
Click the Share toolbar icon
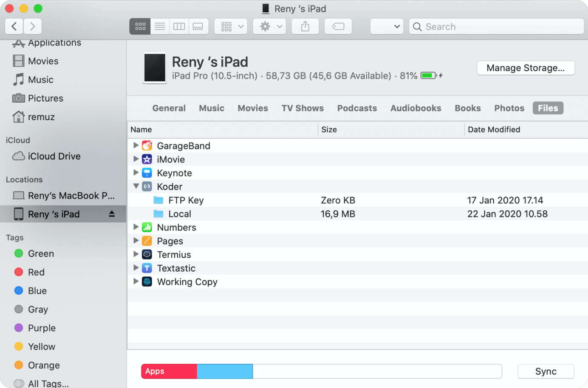(305, 26)
